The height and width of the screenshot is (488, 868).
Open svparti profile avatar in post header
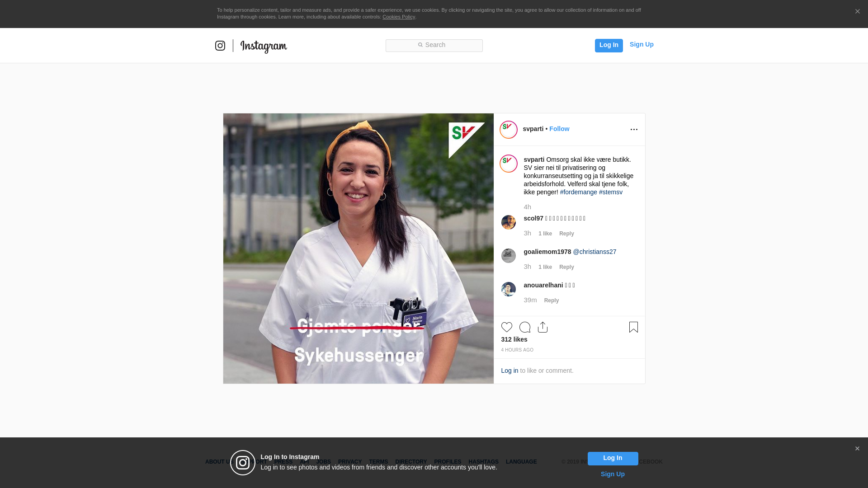point(509,130)
